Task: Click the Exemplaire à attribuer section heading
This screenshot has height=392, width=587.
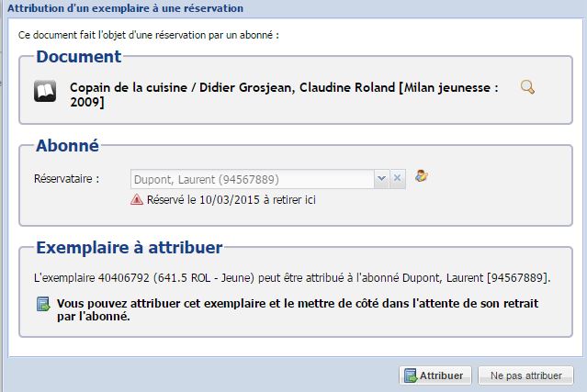Action: pyautogui.click(x=130, y=248)
